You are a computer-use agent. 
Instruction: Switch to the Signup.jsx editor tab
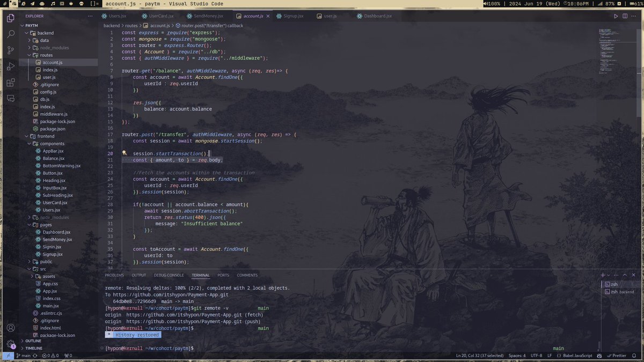pyautogui.click(x=293, y=16)
